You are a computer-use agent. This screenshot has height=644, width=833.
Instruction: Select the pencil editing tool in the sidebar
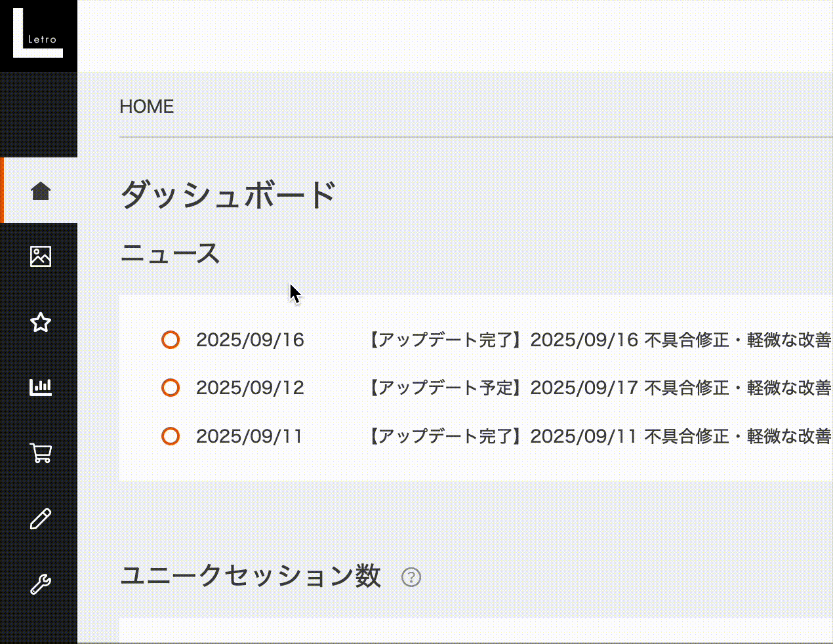(41, 518)
